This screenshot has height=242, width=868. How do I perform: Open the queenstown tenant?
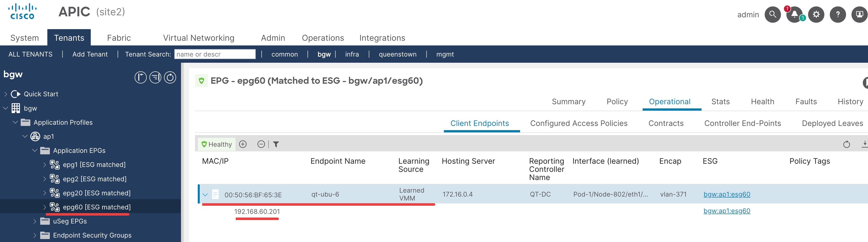397,54
